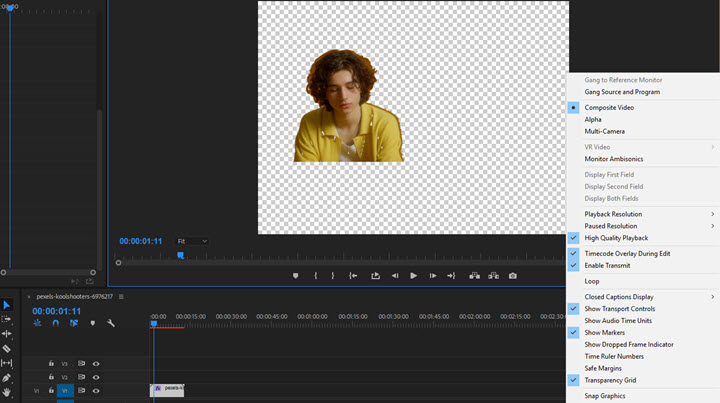
Task: Click the Add Marker button in monitor
Action: [x=295, y=276]
